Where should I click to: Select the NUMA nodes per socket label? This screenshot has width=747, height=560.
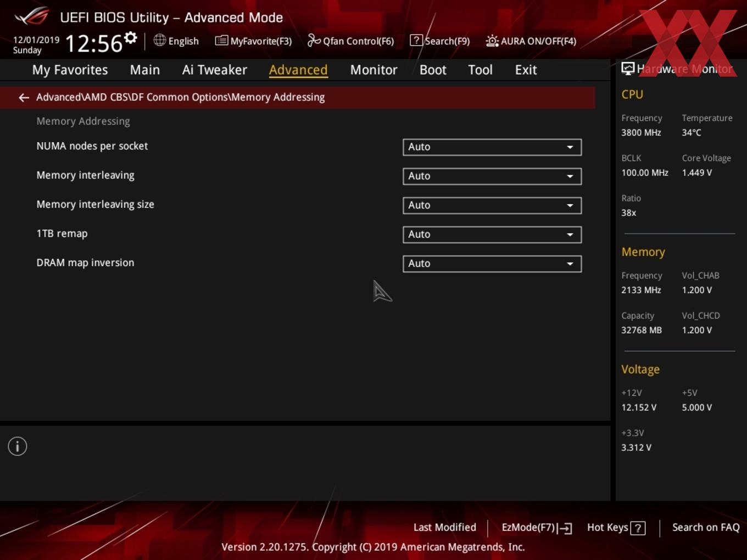tap(92, 146)
